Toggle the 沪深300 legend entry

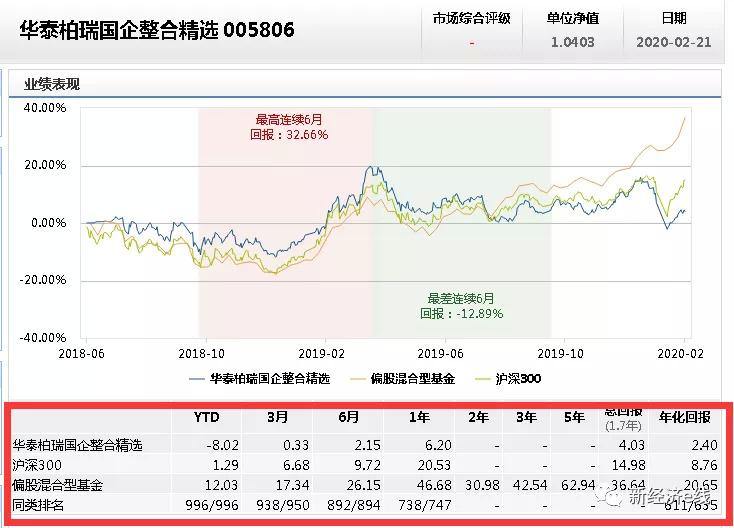(508, 378)
